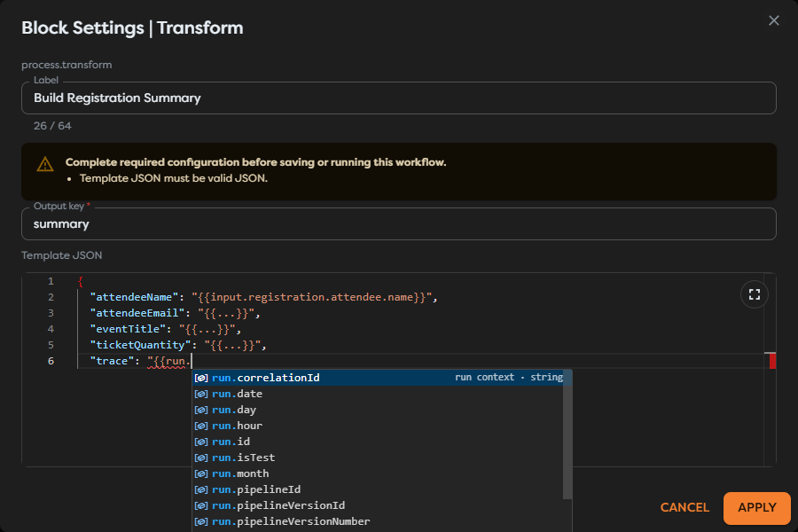Edit the Output key field summary
Image resolution: width=798 pixels, height=532 pixels.
(398, 224)
